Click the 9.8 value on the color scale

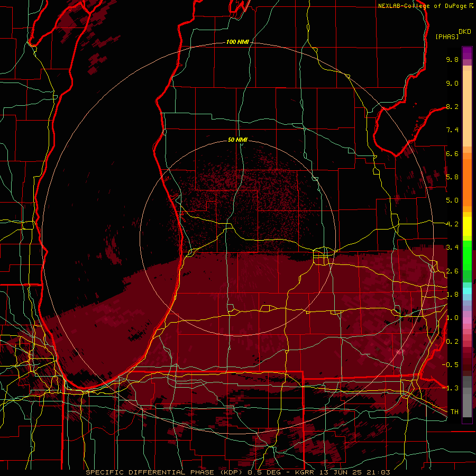[452, 59]
